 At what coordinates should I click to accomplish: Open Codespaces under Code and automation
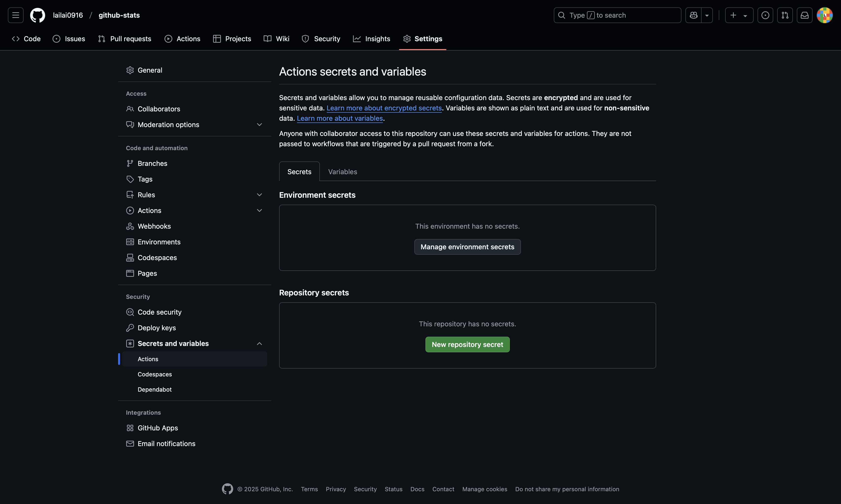195,258
